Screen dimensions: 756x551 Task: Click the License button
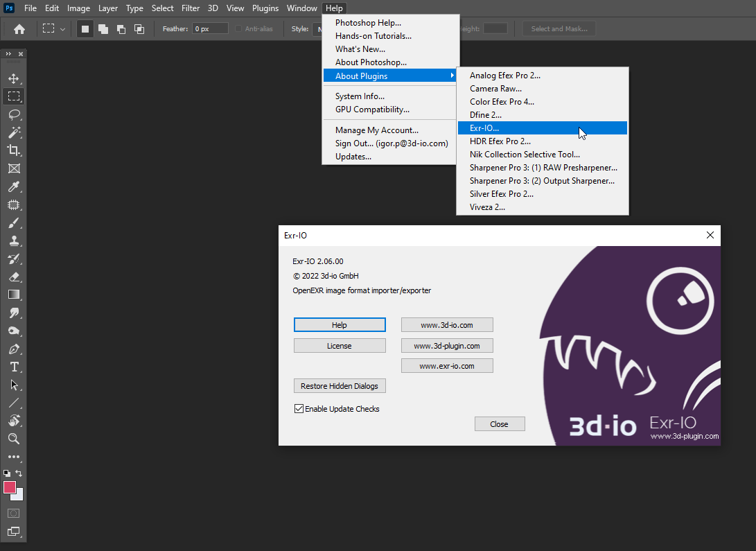(340, 346)
